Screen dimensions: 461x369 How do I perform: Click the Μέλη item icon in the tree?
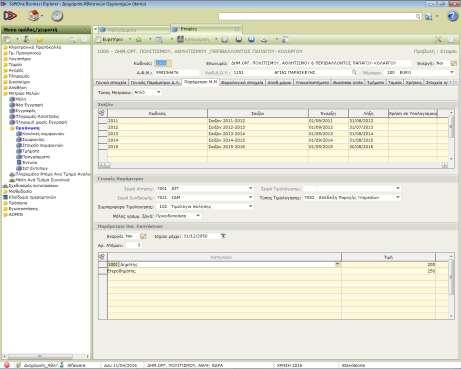(12, 99)
